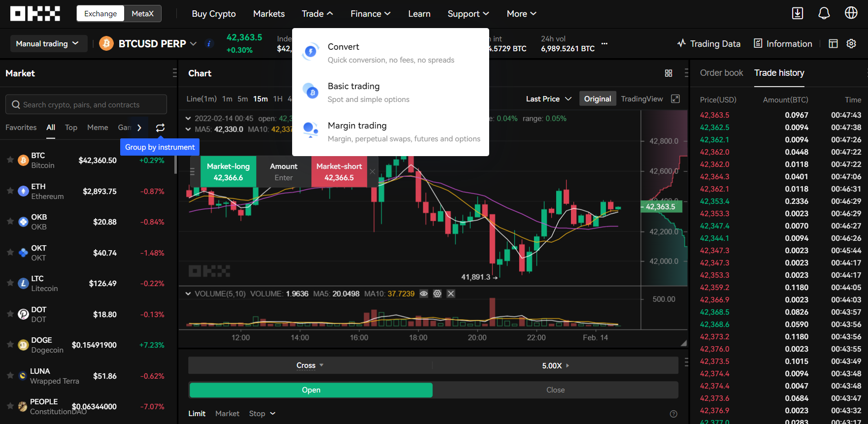The width and height of the screenshot is (868, 424).
Task: Click Buy Crypto link
Action: [214, 14]
